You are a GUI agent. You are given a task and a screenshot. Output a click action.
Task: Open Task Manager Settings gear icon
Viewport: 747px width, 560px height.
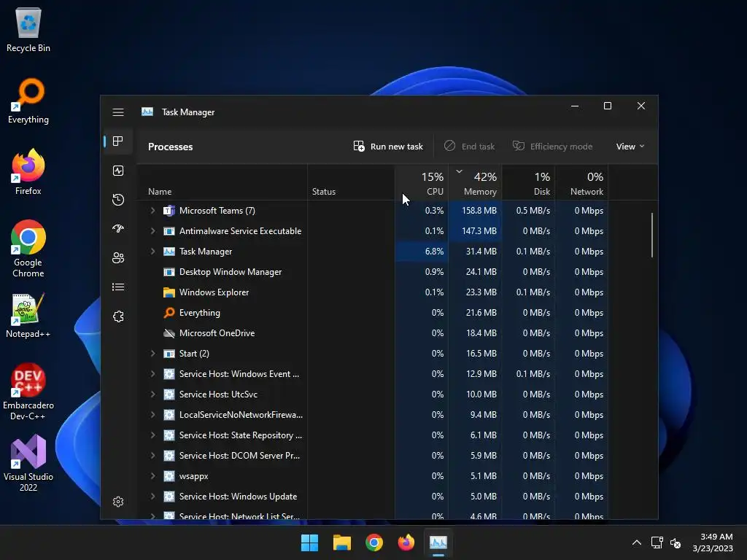[x=118, y=502]
